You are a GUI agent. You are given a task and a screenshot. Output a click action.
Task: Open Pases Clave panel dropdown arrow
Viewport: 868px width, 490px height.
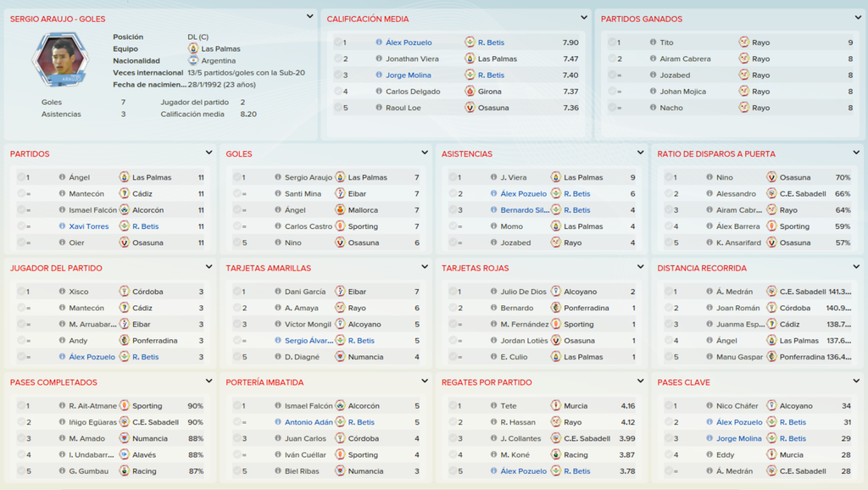[856, 381]
